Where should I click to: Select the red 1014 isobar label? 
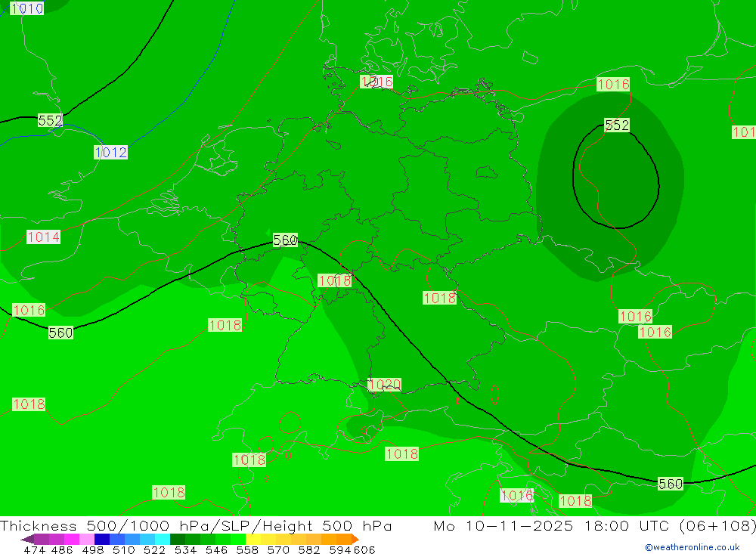[43, 237]
